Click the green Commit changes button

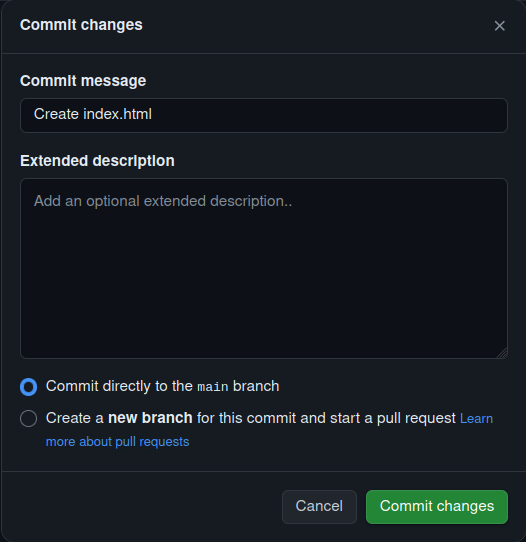[437, 506]
